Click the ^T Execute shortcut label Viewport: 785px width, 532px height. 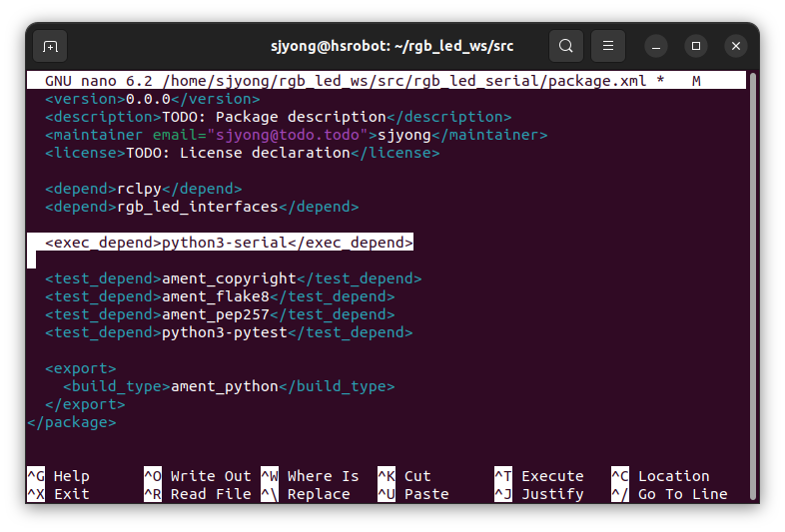click(x=539, y=476)
